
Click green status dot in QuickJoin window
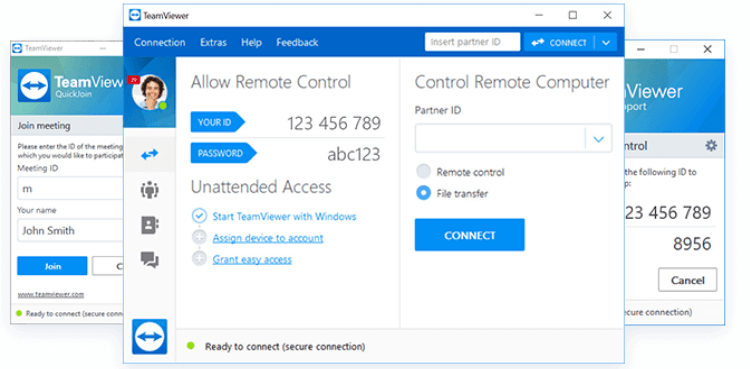[19, 313]
